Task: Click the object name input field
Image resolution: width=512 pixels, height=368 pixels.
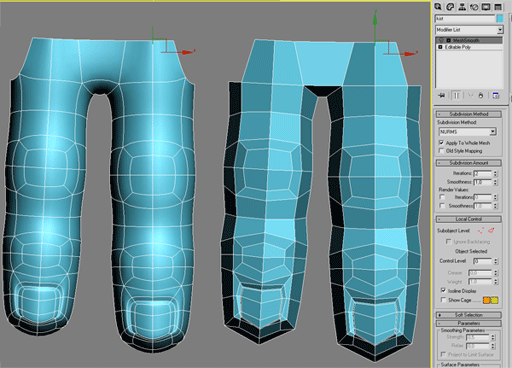Action: point(465,19)
